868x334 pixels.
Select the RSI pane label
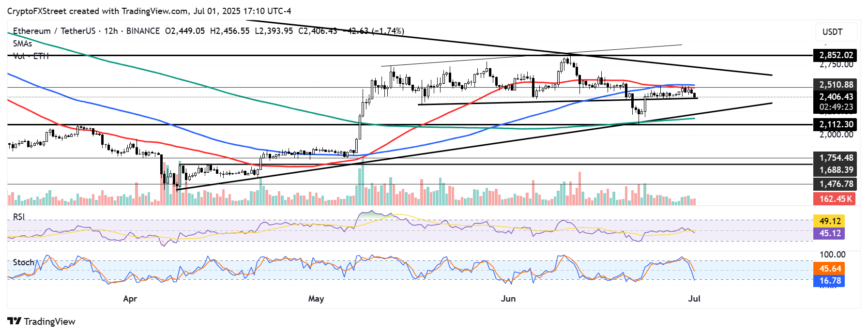coord(19,217)
